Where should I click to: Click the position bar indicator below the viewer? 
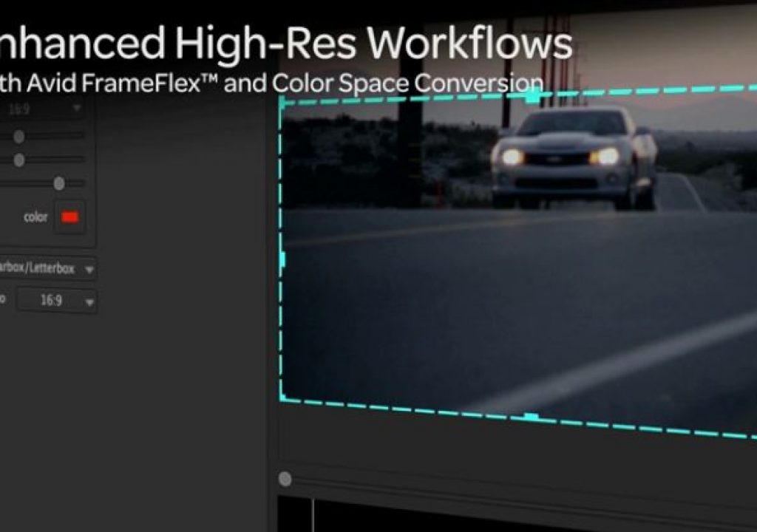click(x=285, y=479)
